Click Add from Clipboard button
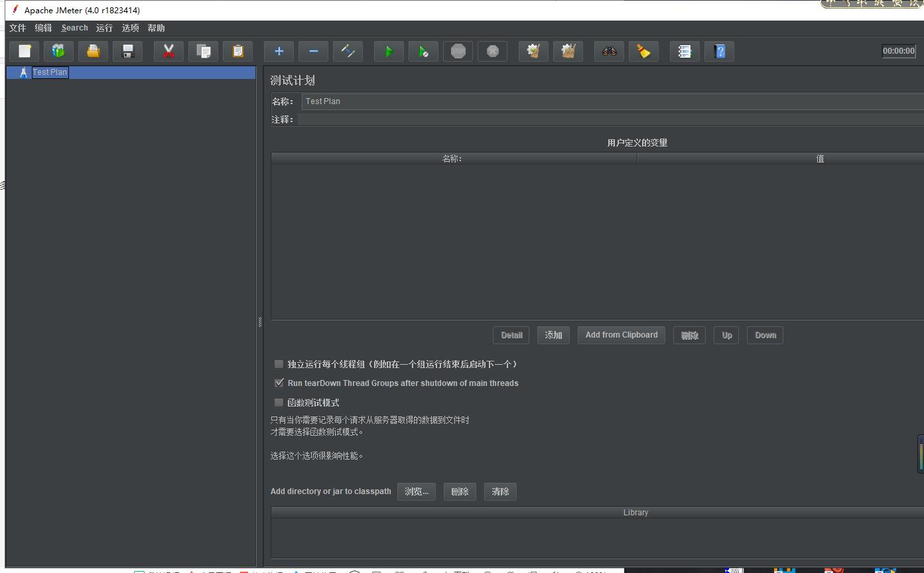Image resolution: width=924 pixels, height=573 pixels. pos(622,335)
